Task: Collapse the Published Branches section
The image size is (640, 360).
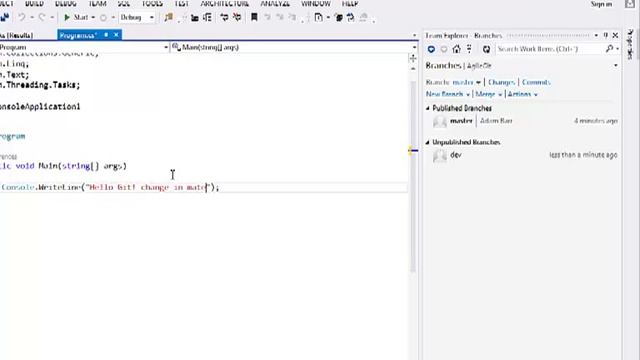Action: (x=428, y=108)
